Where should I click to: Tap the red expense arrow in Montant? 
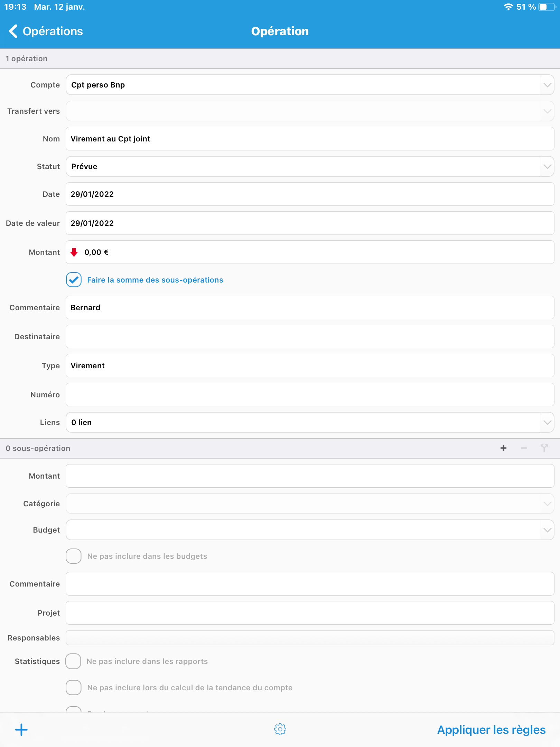(x=74, y=252)
